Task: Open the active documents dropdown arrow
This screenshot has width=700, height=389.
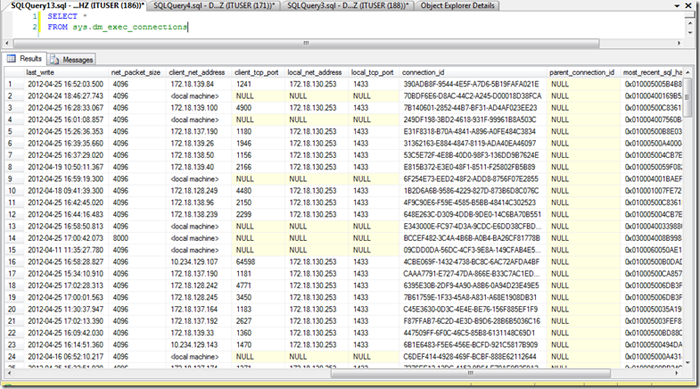Action: click(x=677, y=6)
